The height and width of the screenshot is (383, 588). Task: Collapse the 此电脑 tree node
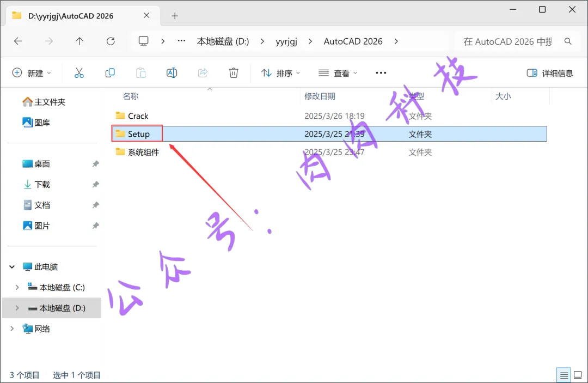click(x=12, y=267)
